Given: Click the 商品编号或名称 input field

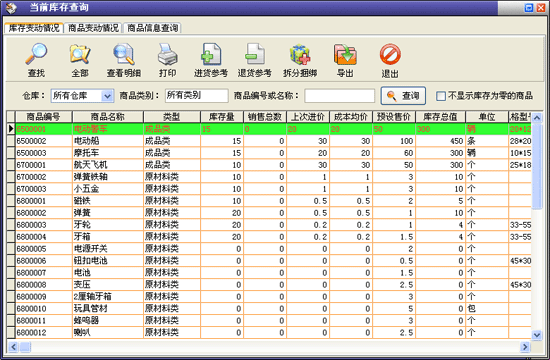Looking at the screenshot, I should point(340,96).
